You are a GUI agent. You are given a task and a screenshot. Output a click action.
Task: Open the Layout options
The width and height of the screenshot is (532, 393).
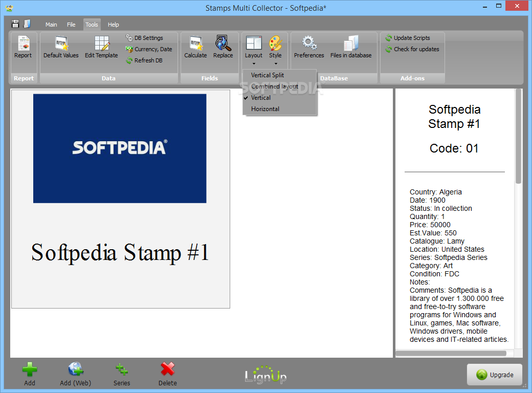253,47
